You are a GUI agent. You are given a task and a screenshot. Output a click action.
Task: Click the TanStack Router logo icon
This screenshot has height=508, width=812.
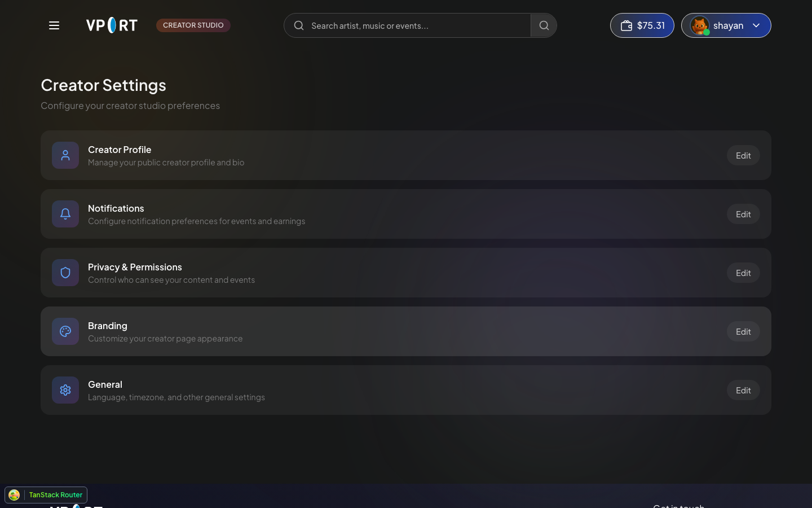pyautogui.click(x=14, y=495)
